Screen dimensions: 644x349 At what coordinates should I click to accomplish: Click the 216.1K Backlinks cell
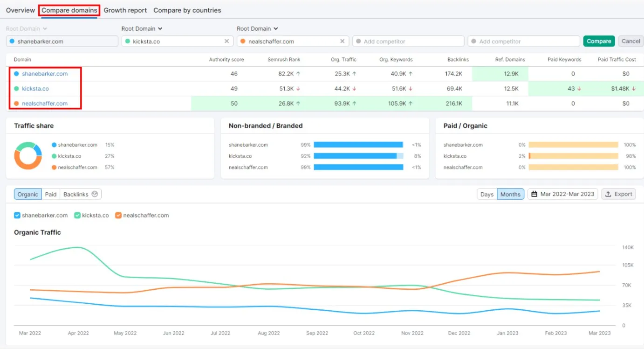tap(454, 104)
